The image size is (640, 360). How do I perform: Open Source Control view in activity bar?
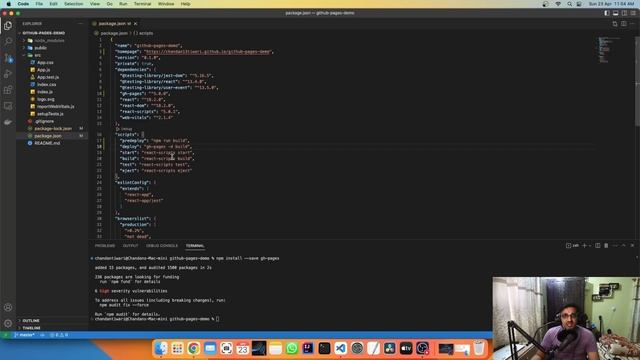[x=8, y=58]
